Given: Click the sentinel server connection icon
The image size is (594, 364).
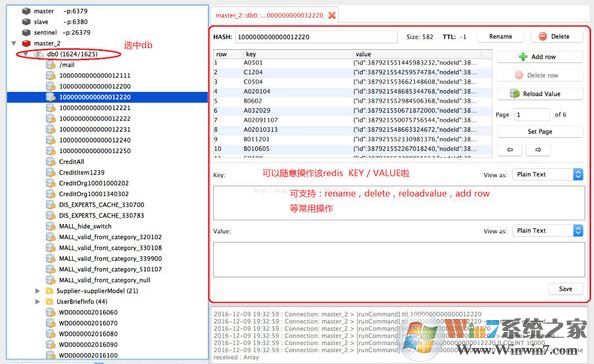Looking at the screenshot, I should pos(26,33).
